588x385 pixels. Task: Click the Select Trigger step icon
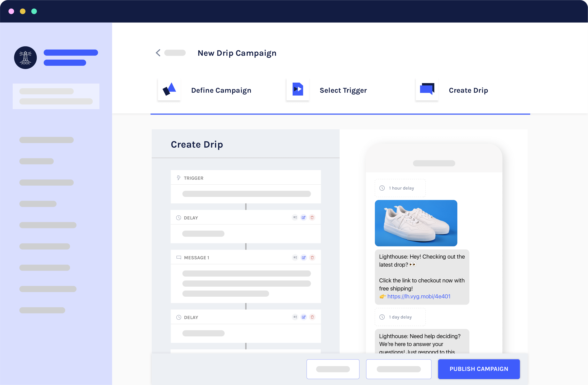coord(298,89)
